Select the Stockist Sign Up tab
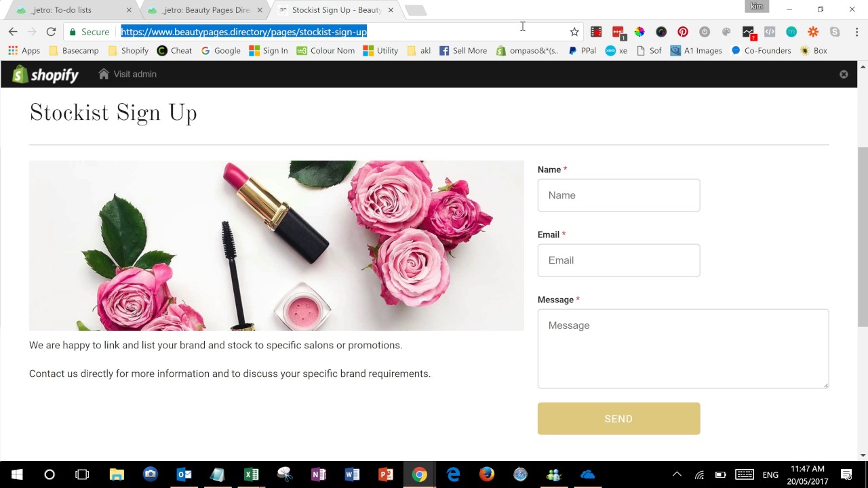868x488 pixels. click(x=336, y=10)
